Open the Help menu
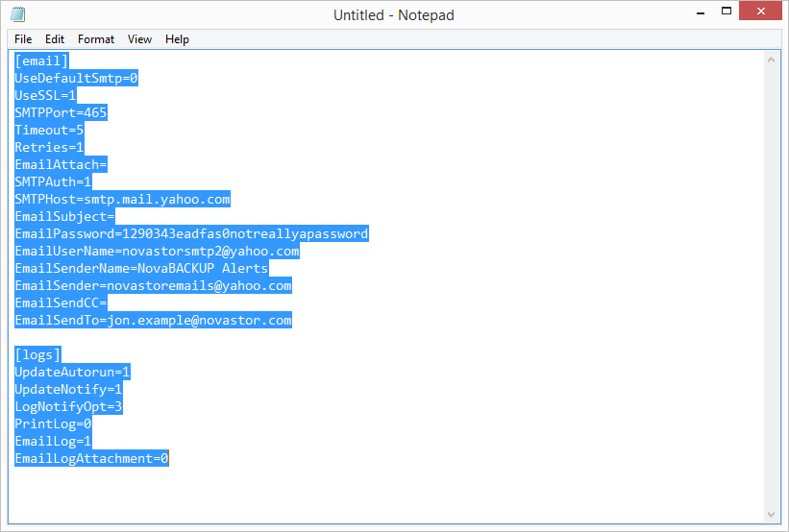The width and height of the screenshot is (789, 532). point(177,39)
